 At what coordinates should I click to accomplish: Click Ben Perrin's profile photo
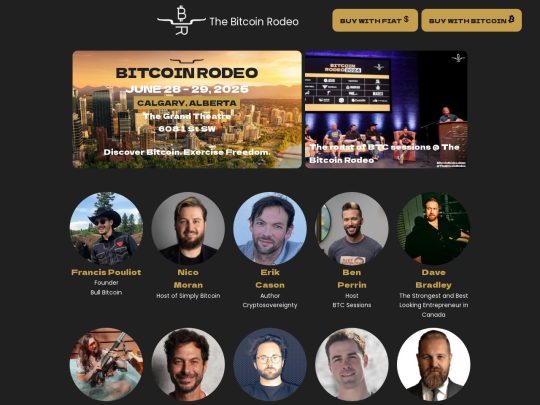352,228
